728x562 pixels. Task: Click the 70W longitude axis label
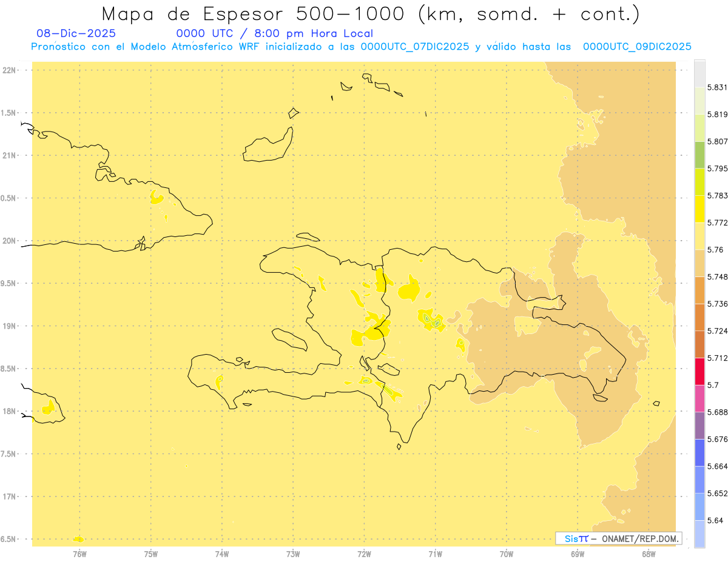click(x=507, y=554)
